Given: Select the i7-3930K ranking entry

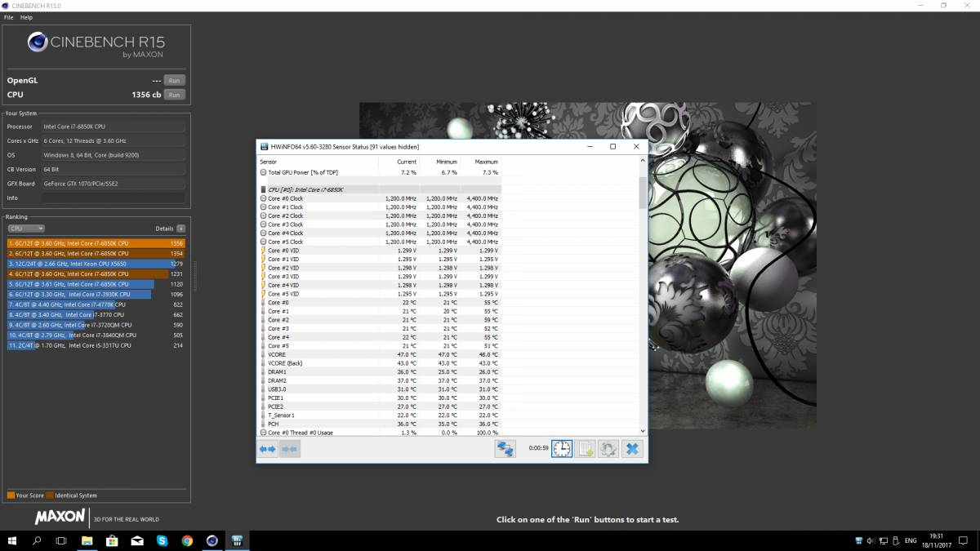Looking at the screenshot, I should click(96, 294).
